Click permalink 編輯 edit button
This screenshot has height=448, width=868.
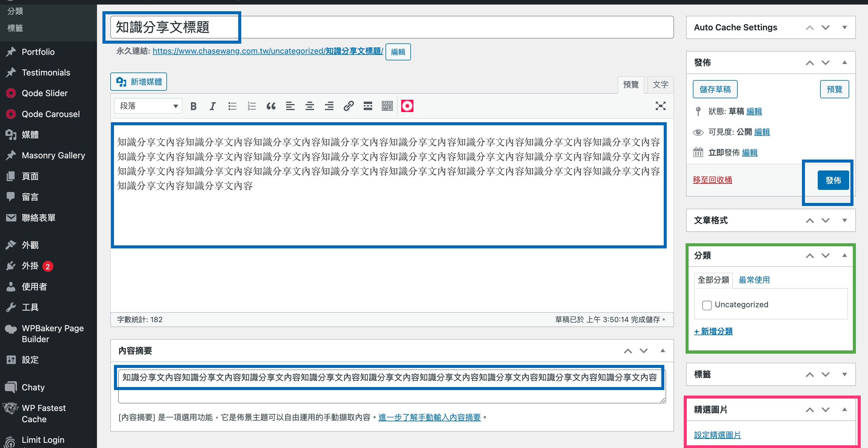tap(398, 52)
